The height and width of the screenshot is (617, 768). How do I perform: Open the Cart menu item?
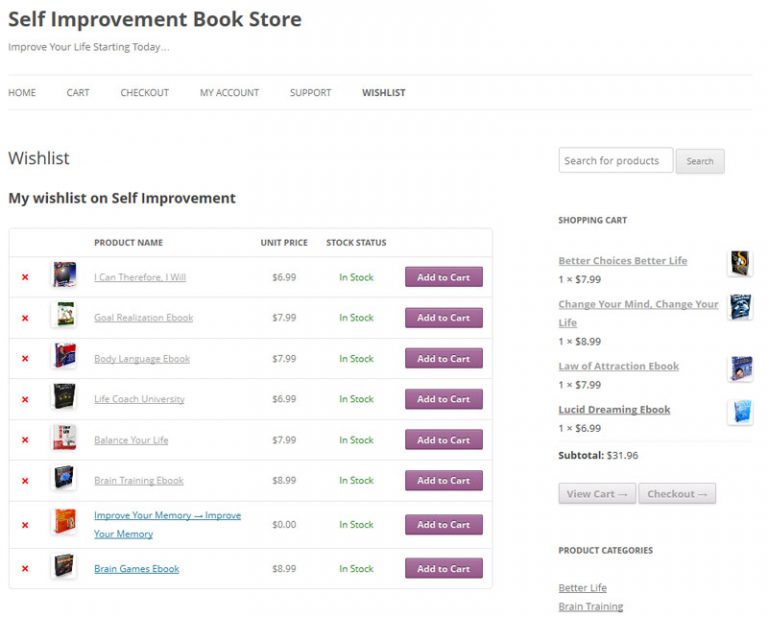(78, 93)
